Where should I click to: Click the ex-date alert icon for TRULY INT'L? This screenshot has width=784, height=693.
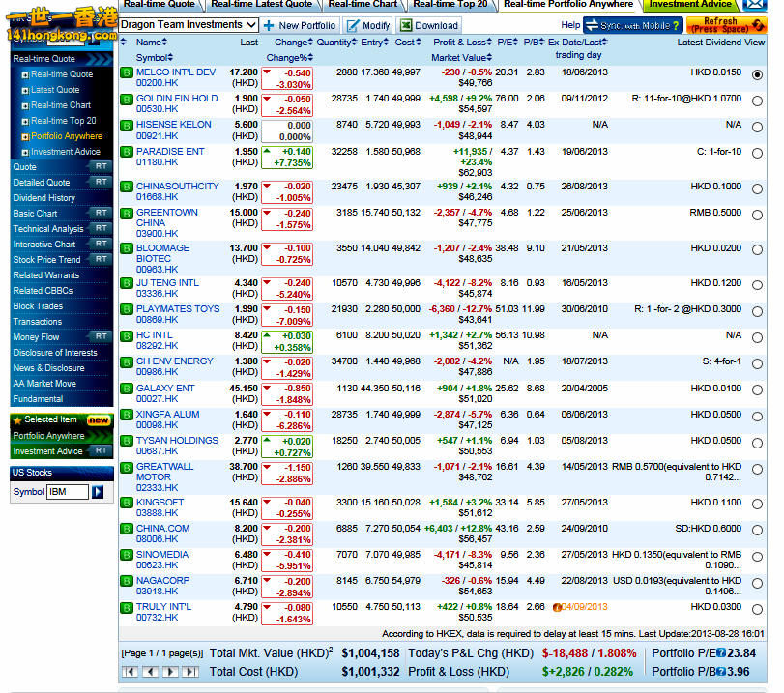(x=557, y=608)
